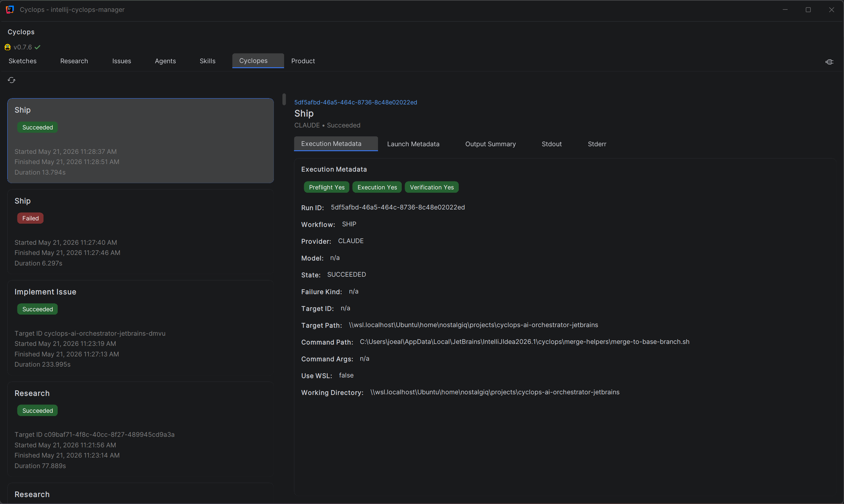
Task: Switch to the Product tab
Action: [x=303, y=61]
